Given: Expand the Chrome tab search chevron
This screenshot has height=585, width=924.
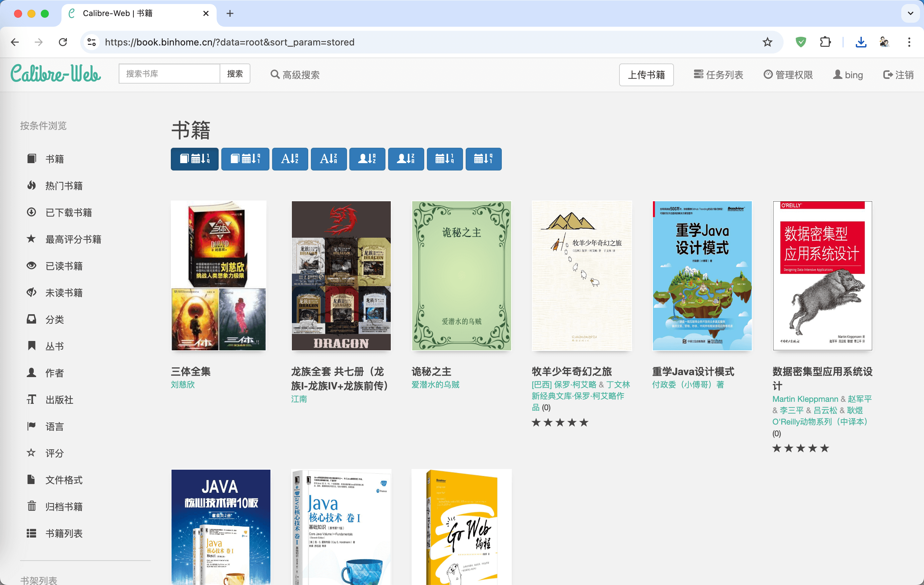Looking at the screenshot, I should 910,13.
